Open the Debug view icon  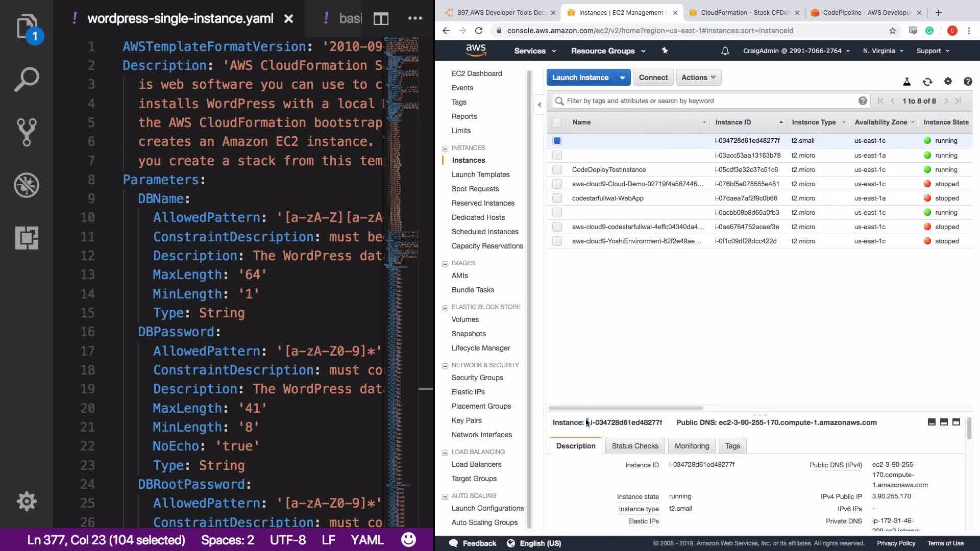click(x=27, y=185)
